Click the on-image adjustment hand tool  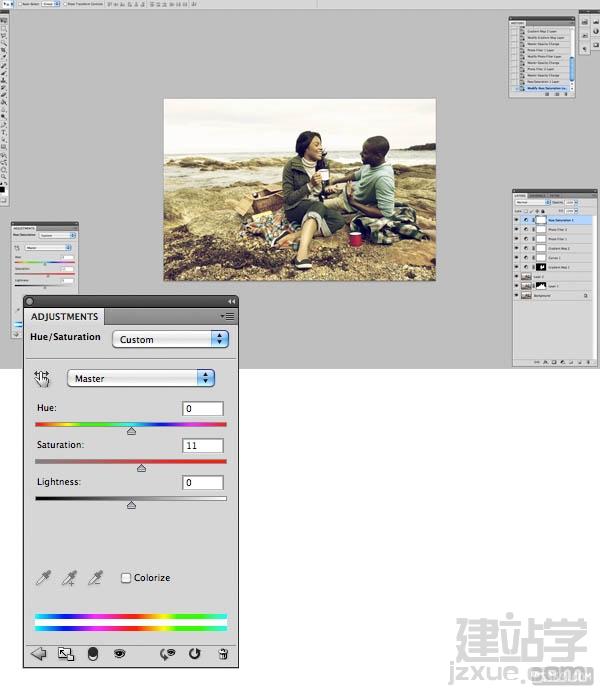[42, 378]
